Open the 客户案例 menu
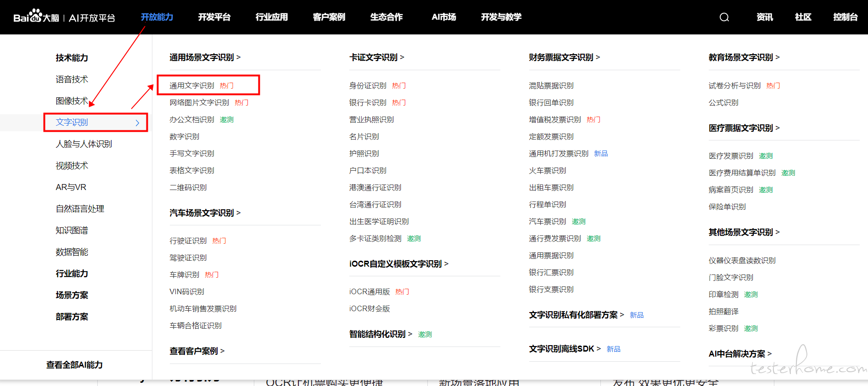The width and height of the screenshot is (868, 386). (329, 17)
